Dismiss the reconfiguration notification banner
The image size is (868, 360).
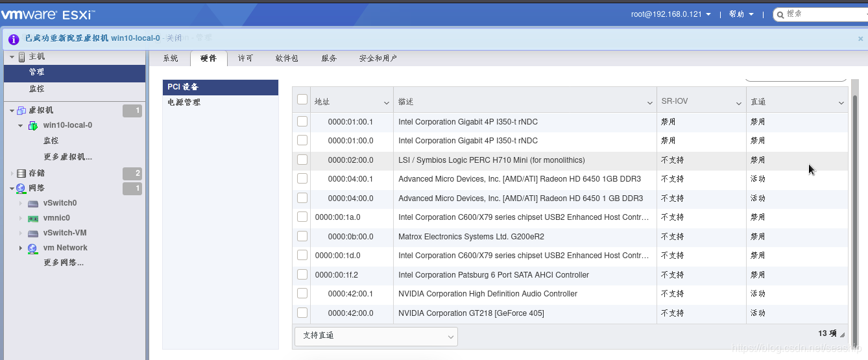pos(860,39)
